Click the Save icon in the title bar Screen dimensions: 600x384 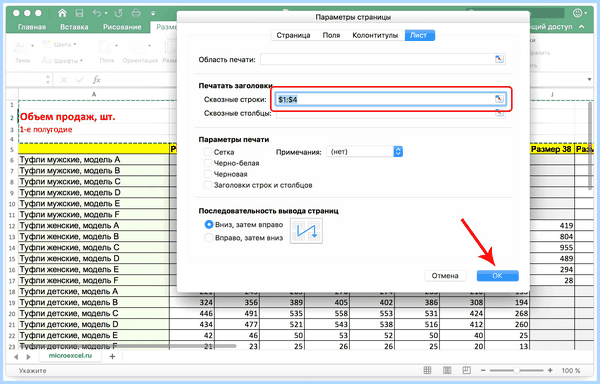79,13
